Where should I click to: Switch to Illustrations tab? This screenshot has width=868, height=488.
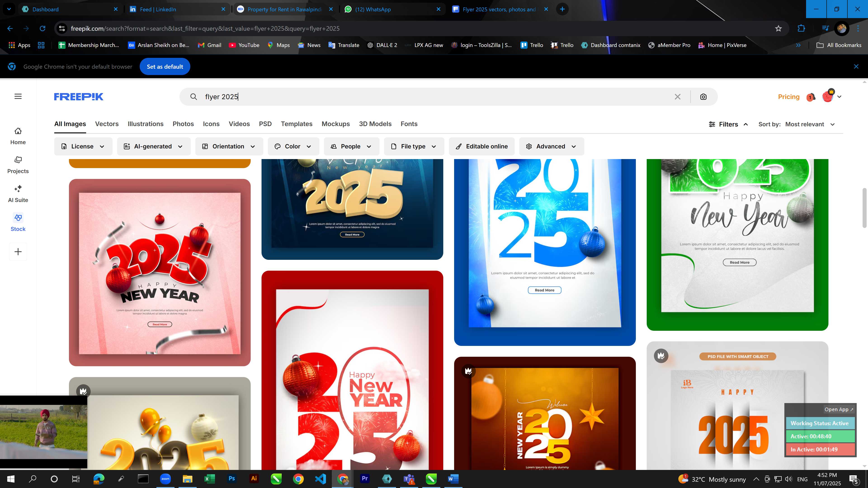point(146,124)
